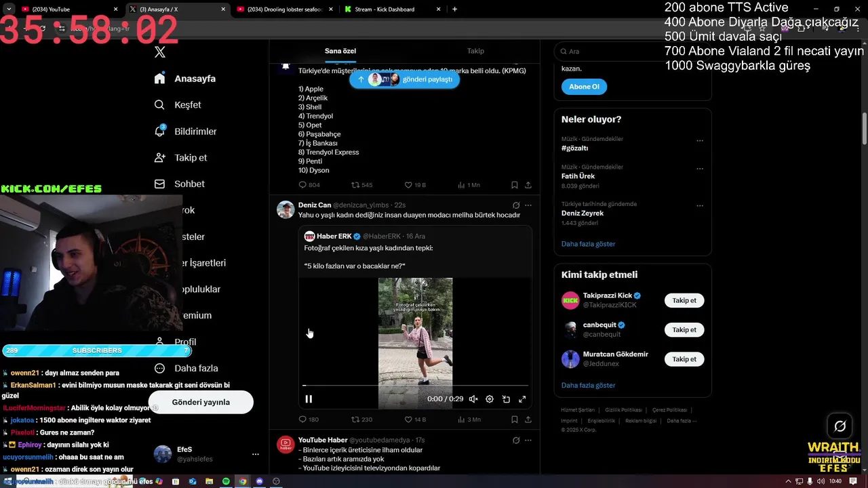Open the quoted Haber ERK post
This screenshot has width=868, height=488.
pos(415,319)
